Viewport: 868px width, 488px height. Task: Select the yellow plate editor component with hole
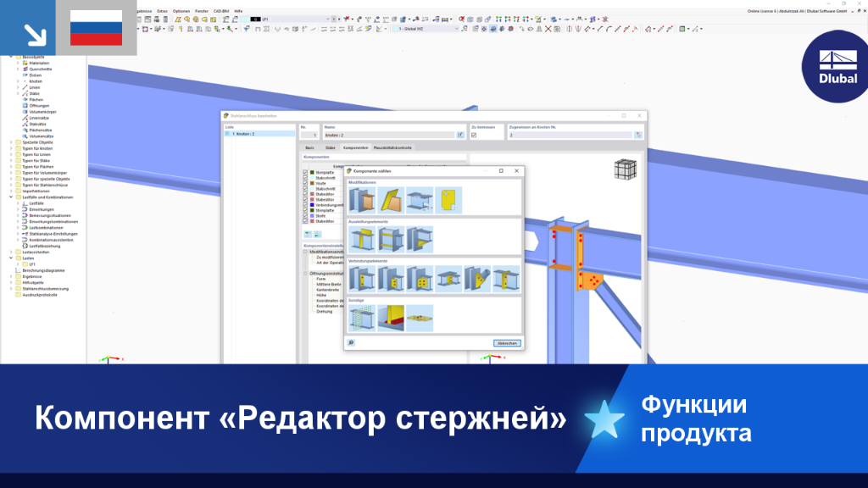coord(448,200)
